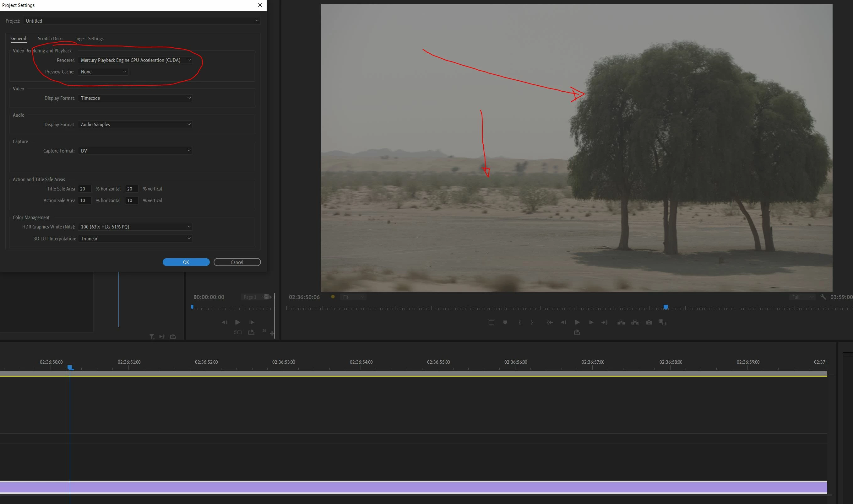Open the Renderer dropdown
This screenshot has width=853, height=504.
point(135,60)
